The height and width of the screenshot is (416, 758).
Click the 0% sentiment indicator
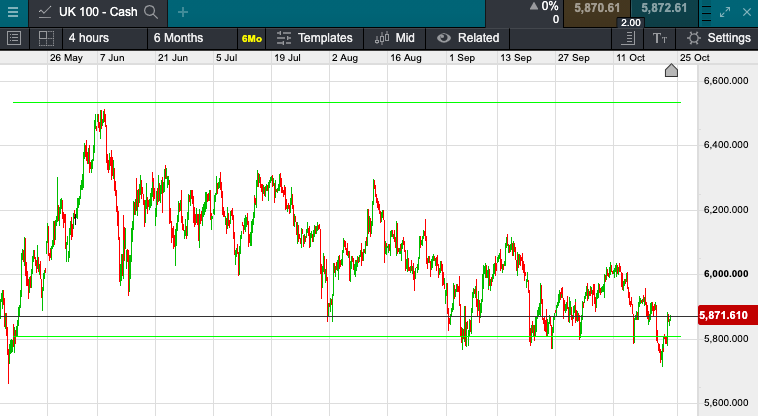tap(545, 7)
